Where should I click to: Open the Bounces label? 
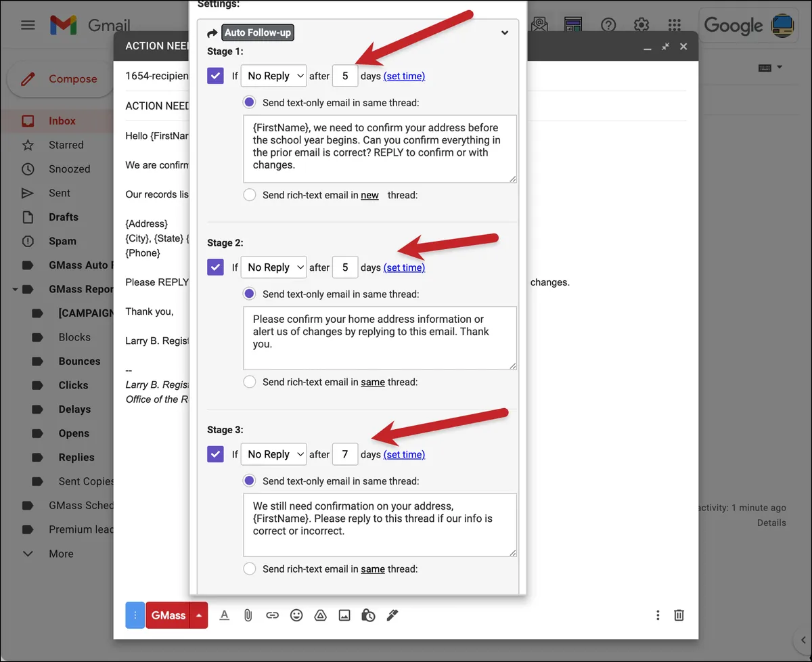pos(79,361)
